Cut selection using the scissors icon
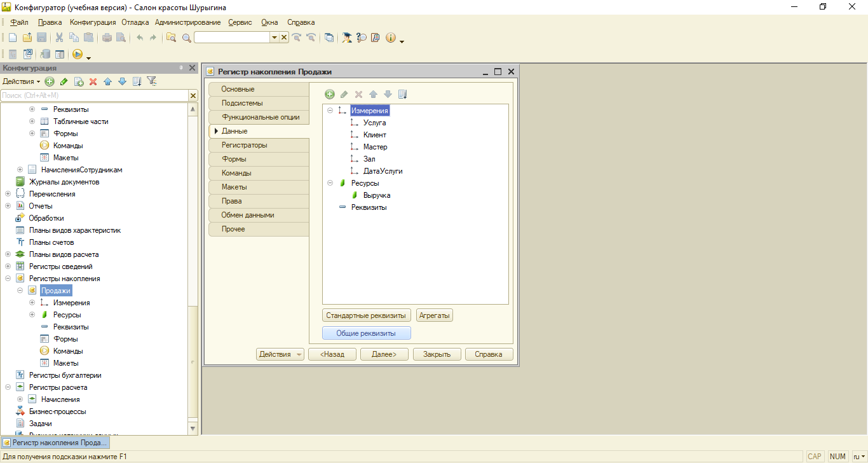868x463 pixels. click(x=59, y=38)
